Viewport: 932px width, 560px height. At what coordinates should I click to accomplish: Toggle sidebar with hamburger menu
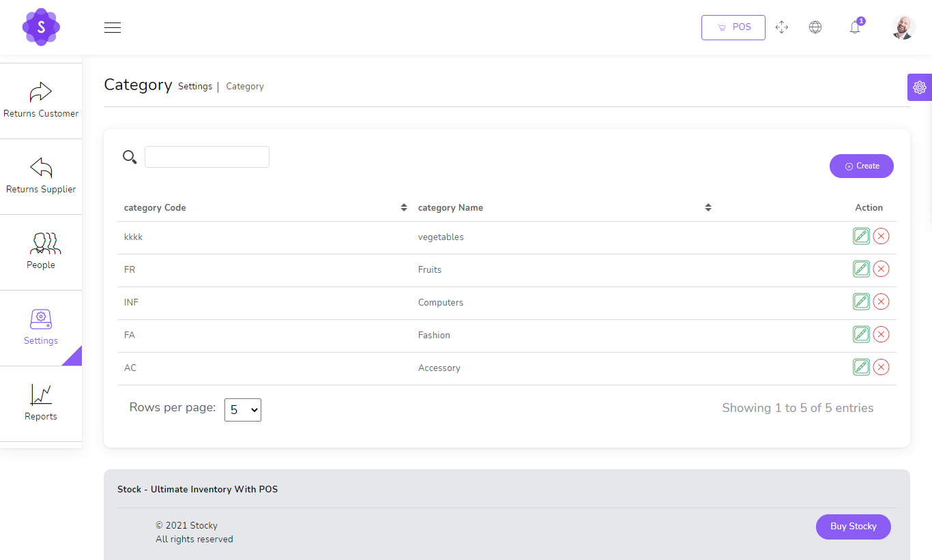click(x=113, y=27)
